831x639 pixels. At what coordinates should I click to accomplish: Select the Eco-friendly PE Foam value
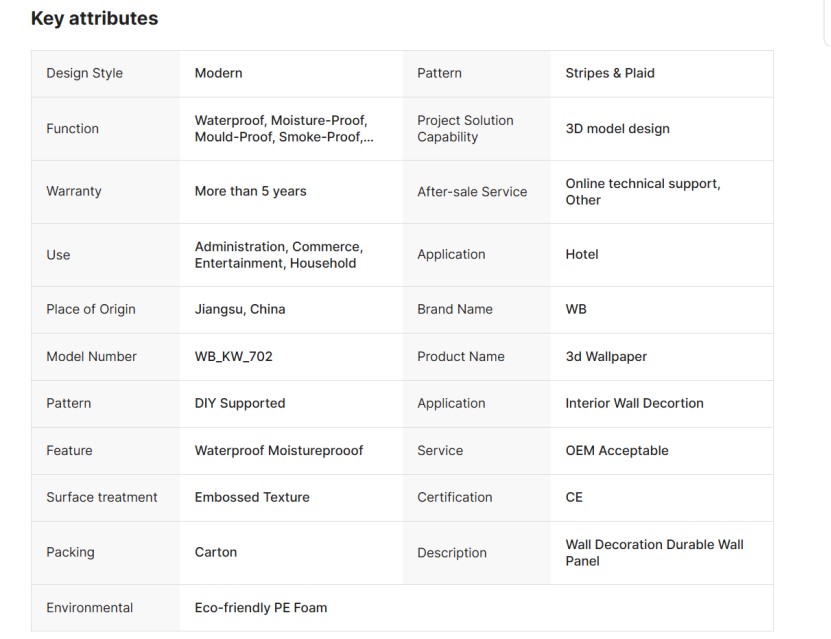pyautogui.click(x=261, y=607)
